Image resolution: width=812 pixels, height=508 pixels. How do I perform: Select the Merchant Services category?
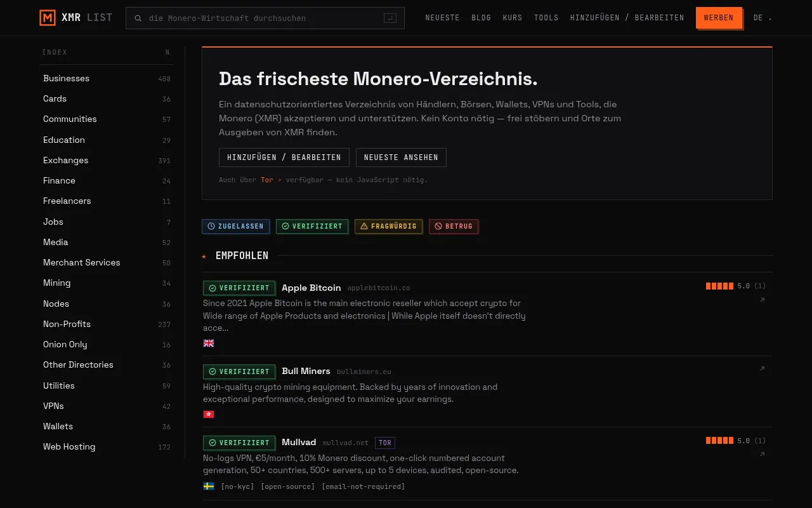coord(107,262)
